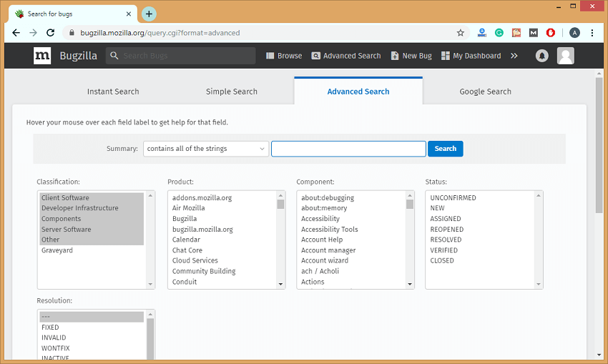Click the Summary text input field

(x=348, y=149)
